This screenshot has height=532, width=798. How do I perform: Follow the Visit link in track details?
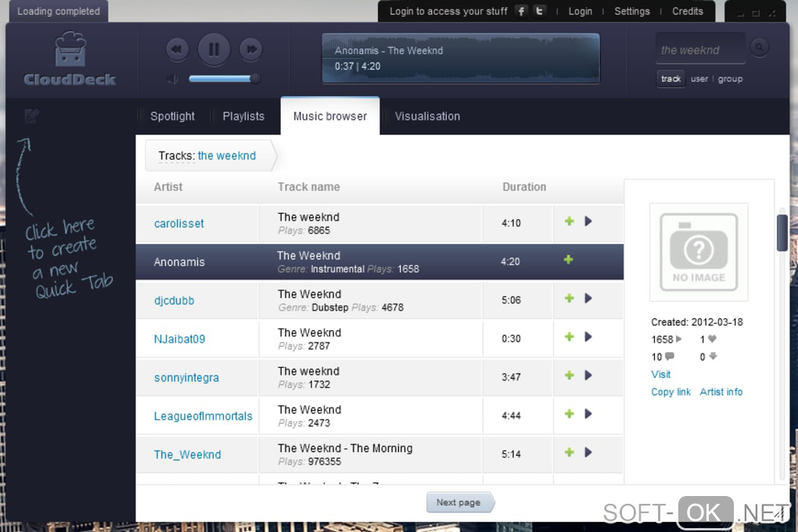tap(660, 374)
